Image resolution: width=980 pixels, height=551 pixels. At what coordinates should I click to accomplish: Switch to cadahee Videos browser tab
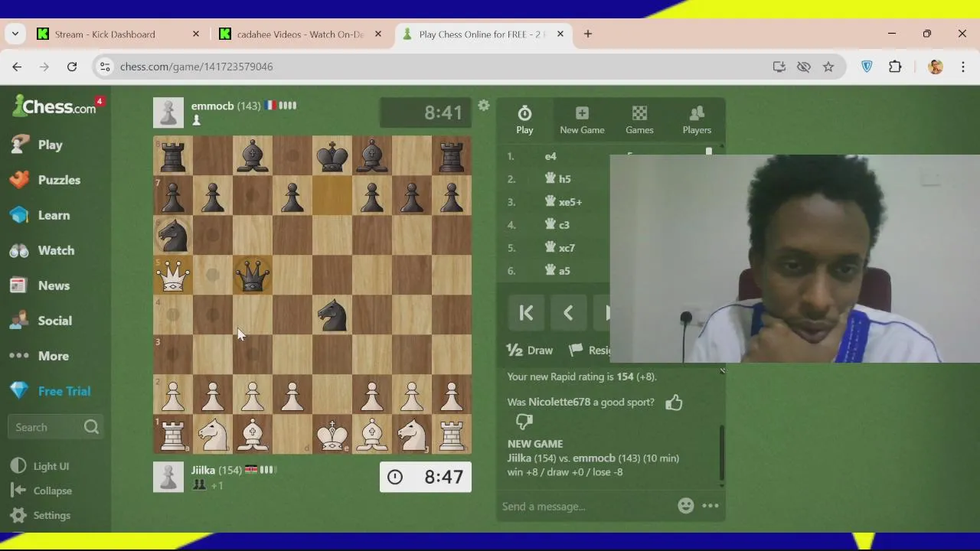pos(300,34)
